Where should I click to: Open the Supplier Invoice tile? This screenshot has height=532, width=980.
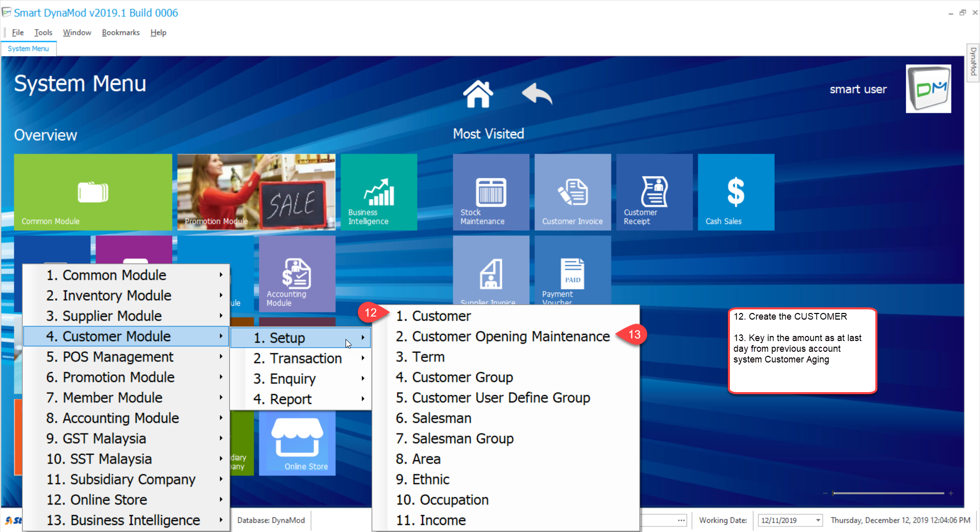[491, 271]
